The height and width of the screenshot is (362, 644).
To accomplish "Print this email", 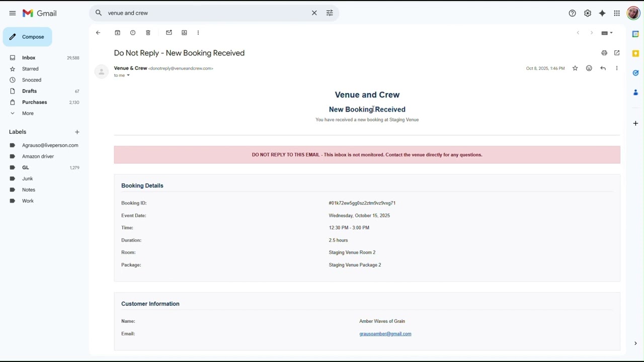I will [604, 53].
